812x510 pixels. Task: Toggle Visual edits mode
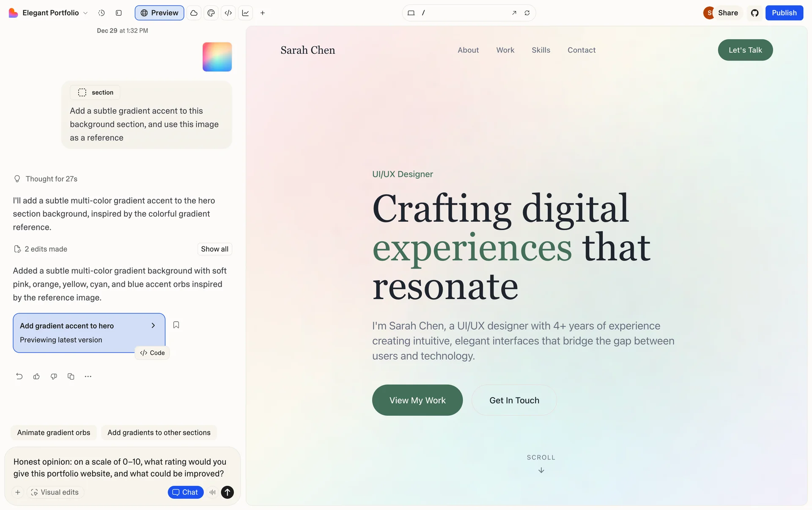tap(55, 492)
